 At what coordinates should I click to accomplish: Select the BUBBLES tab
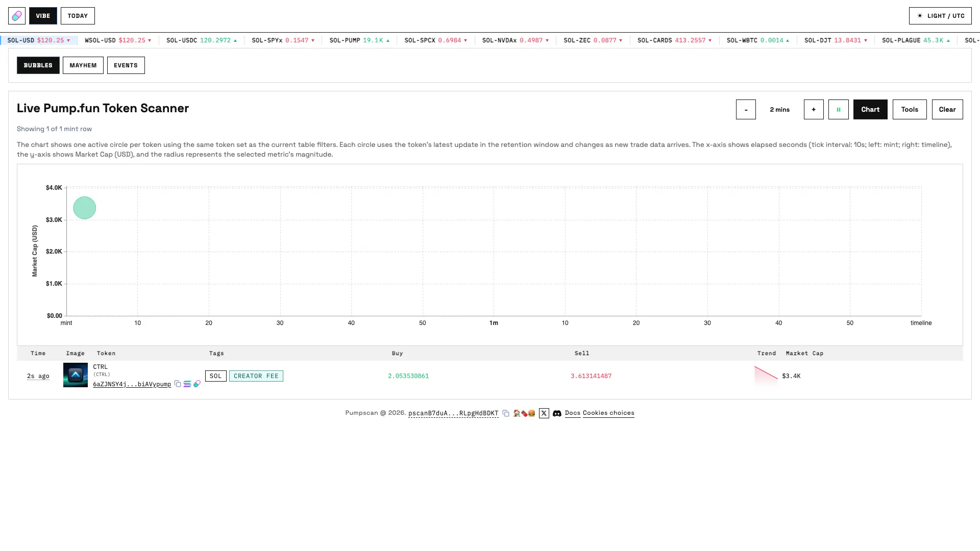(38, 65)
